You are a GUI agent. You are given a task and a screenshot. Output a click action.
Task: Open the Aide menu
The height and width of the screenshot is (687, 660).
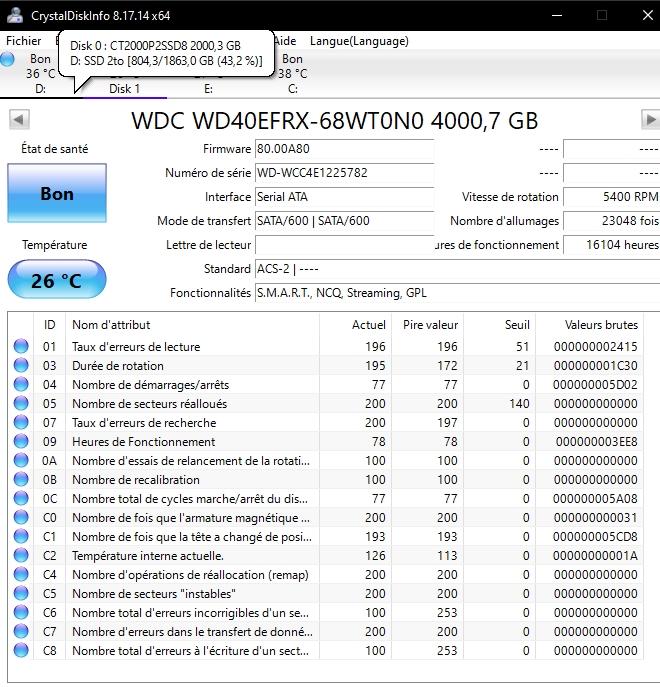click(x=285, y=41)
